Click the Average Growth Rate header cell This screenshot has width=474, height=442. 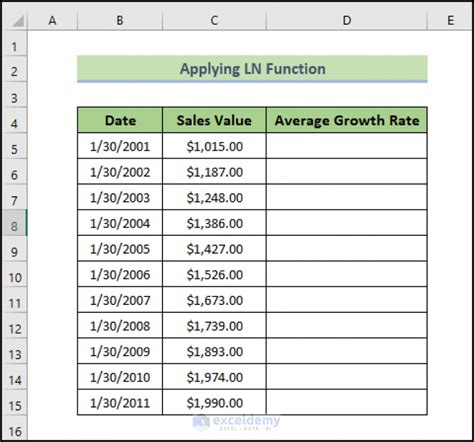tap(347, 120)
